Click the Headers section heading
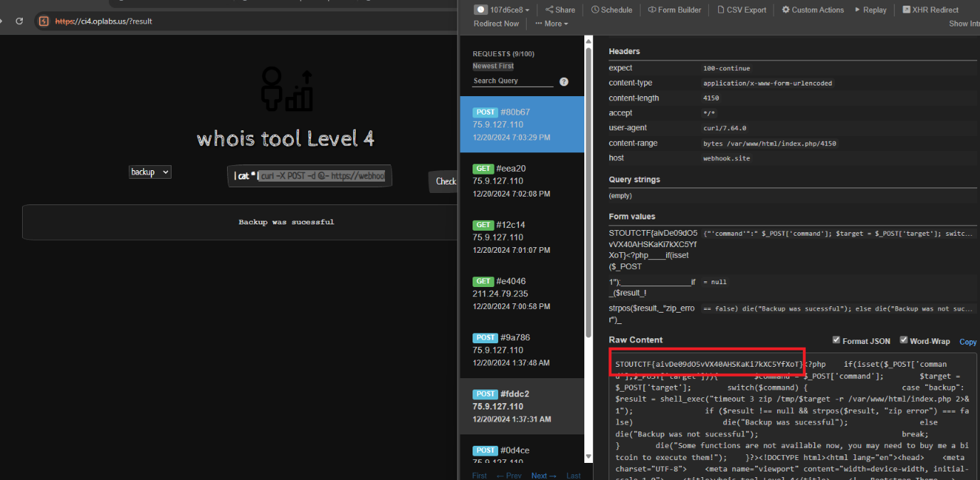Image resolution: width=980 pixels, height=480 pixels. 624,51
